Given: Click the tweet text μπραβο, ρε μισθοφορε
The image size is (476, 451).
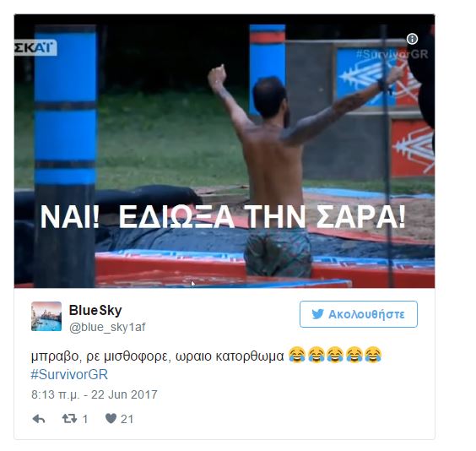Looking at the screenshot, I should tap(100, 356).
